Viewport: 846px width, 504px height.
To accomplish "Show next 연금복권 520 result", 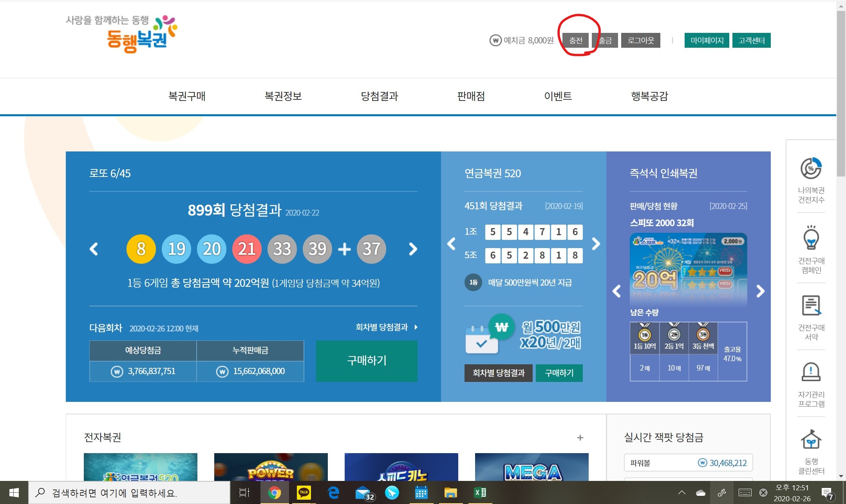I will click(x=596, y=244).
